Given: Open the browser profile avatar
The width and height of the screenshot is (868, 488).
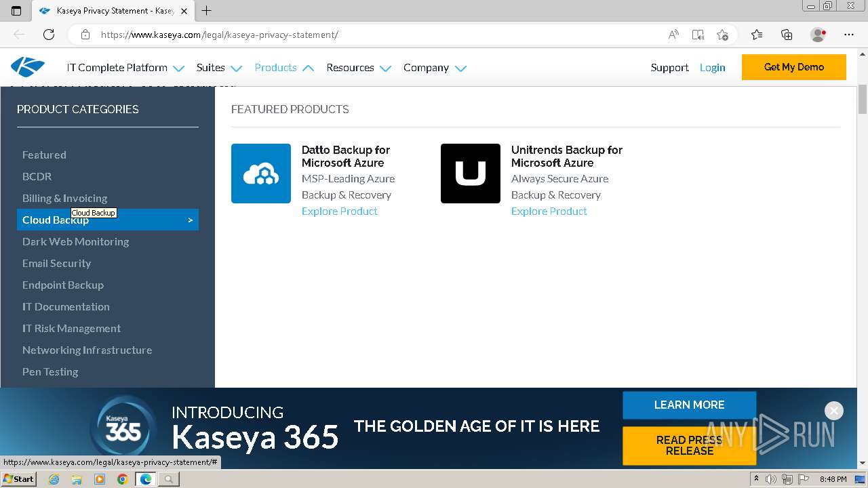Looking at the screenshot, I should coord(818,35).
